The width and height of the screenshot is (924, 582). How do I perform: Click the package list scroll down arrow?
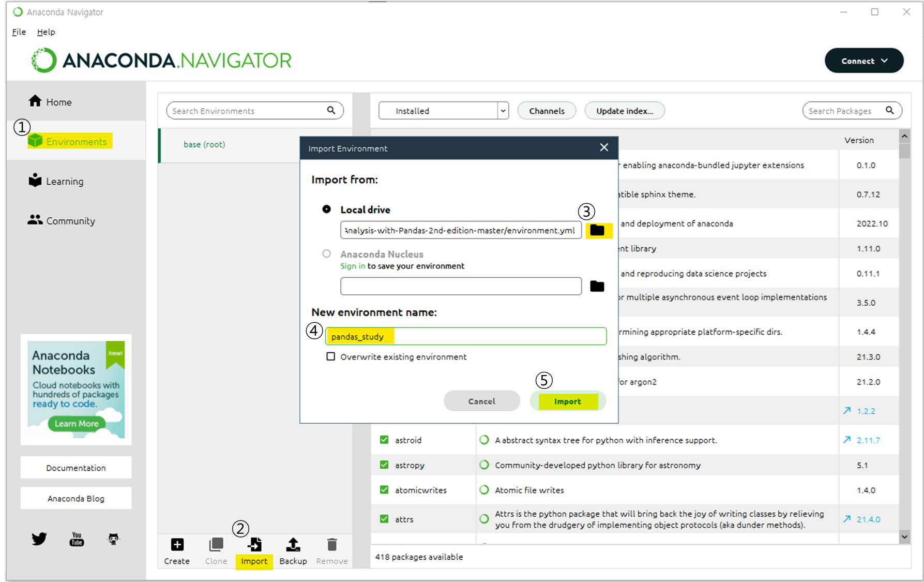pos(904,537)
